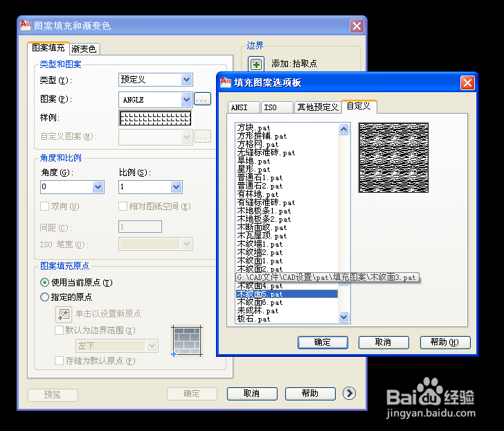Select 指定的原点 radio button
This screenshot has width=504, height=431.
(44, 297)
